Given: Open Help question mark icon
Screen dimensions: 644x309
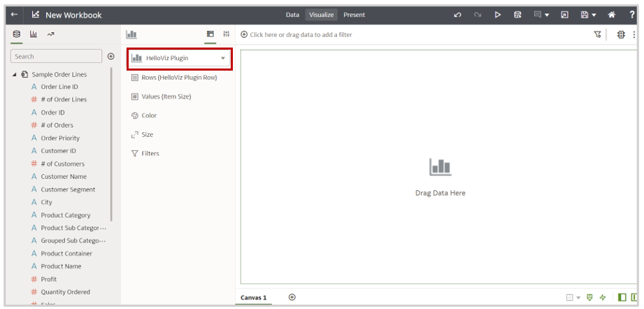Looking at the screenshot, I should point(632,15).
